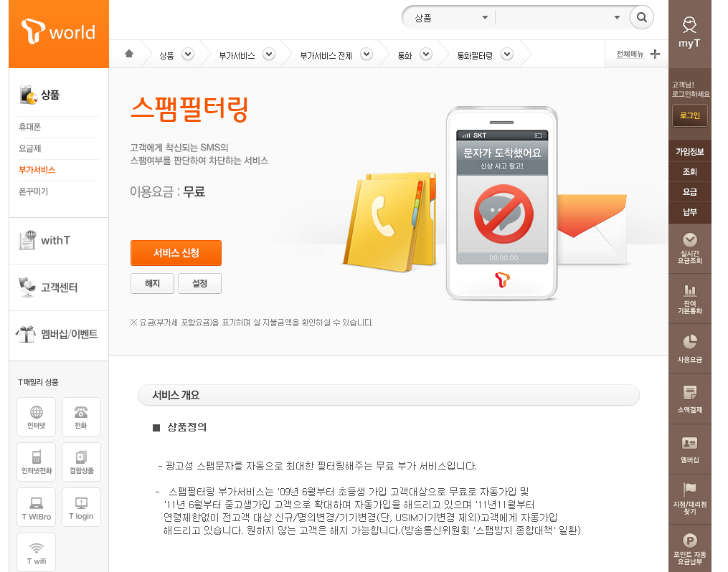Expand the 통화 breadcrumb dropdown
Screen dimensions: 728x572
[426, 54]
